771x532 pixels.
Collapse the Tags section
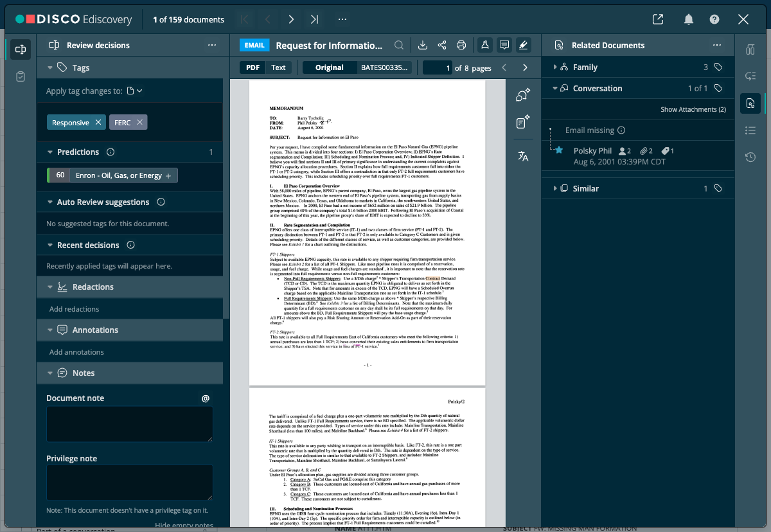[49, 67]
